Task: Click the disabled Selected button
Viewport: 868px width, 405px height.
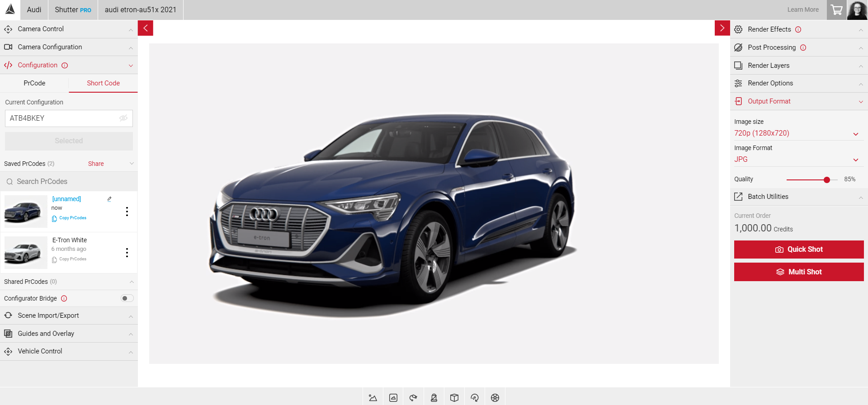Action: (x=69, y=141)
